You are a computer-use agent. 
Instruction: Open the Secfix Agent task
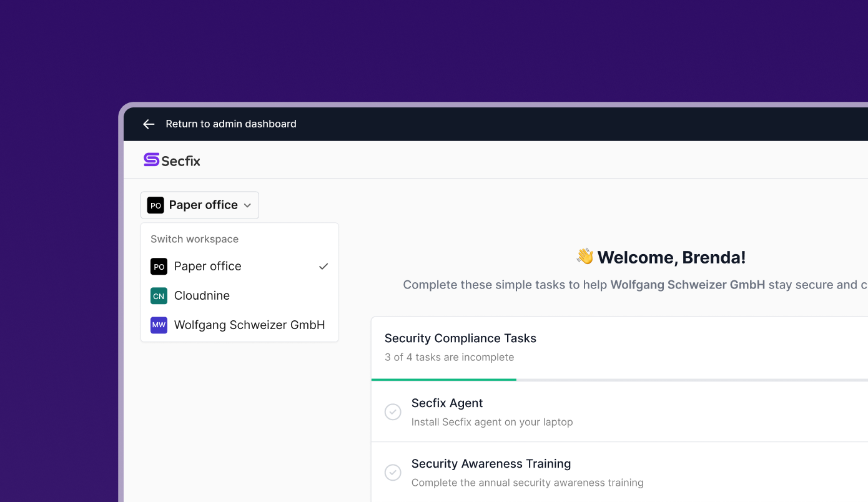[x=619, y=412]
